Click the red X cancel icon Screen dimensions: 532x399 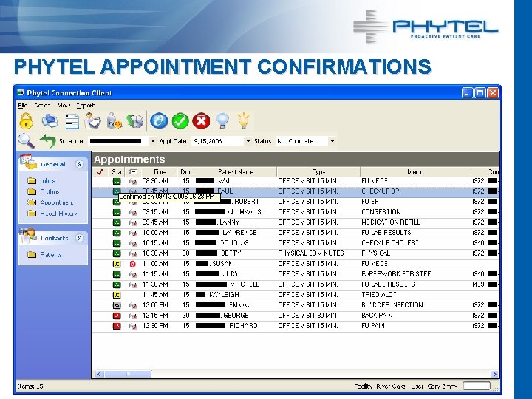pos(201,120)
